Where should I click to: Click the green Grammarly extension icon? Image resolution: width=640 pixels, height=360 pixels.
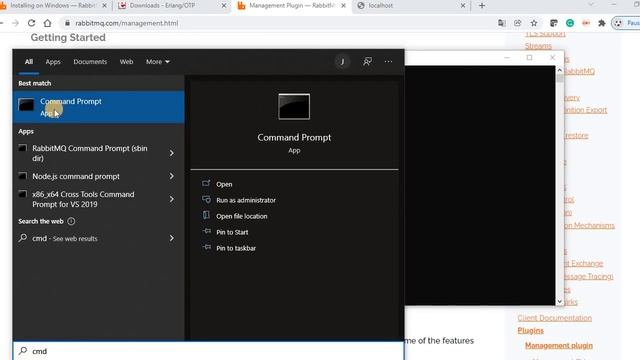click(570, 23)
